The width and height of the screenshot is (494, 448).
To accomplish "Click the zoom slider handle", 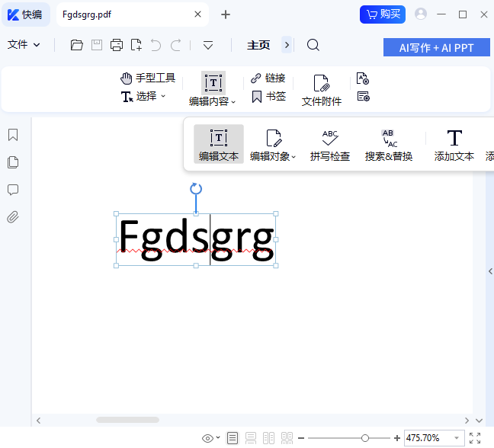I will [365, 438].
